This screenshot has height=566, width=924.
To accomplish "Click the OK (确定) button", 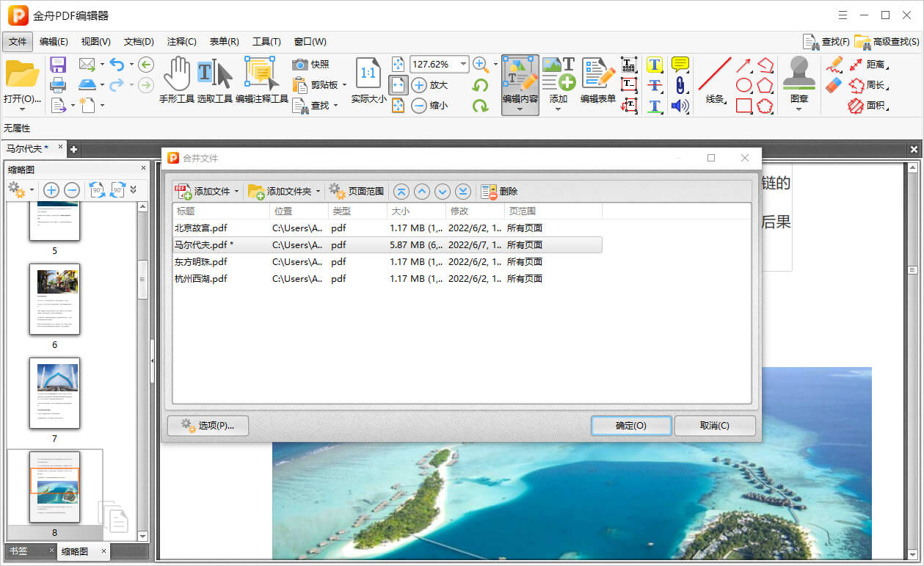I will 630,426.
